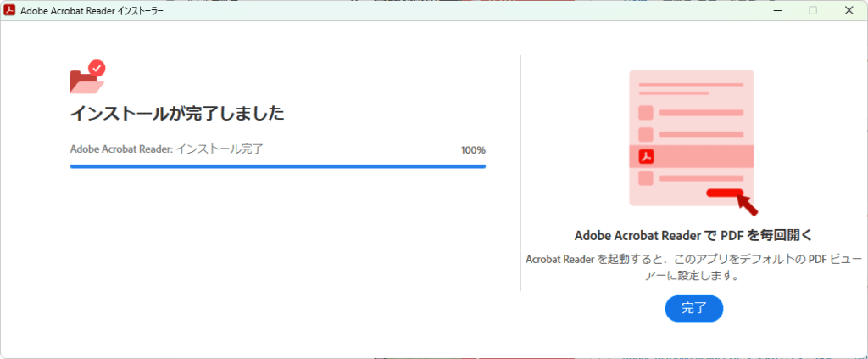The height and width of the screenshot is (359, 868).
Task: Click the default PDF viewer description text
Action: (x=693, y=266)
